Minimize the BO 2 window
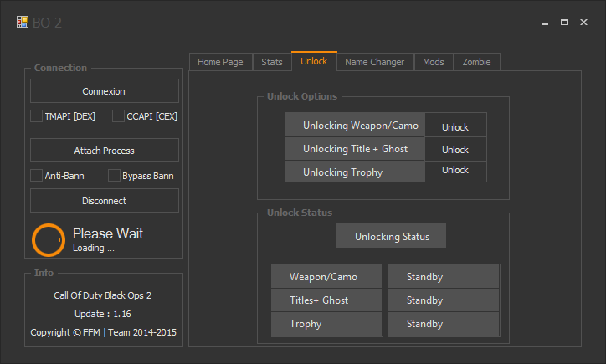The height and width of the screenshot is (364, 606). pyautogui.click(x=546, y=23)
